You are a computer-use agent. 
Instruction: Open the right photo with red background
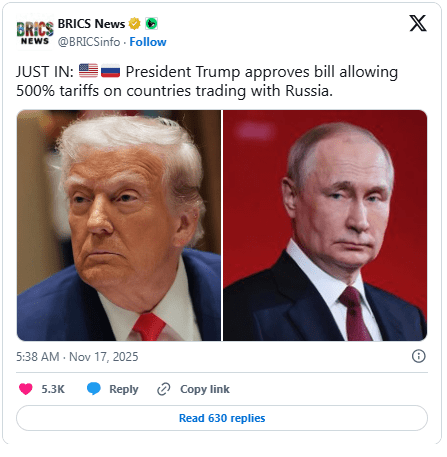click(325, 225)
